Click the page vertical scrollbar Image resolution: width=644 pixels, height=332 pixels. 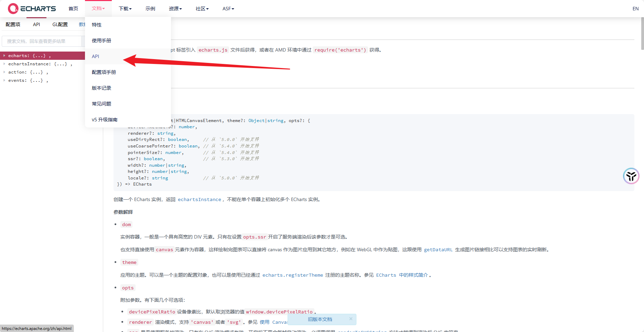(x=642, y=34)
